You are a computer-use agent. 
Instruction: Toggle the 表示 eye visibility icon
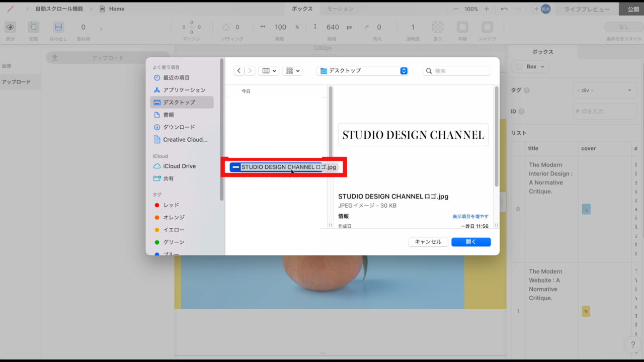(10, 27)
